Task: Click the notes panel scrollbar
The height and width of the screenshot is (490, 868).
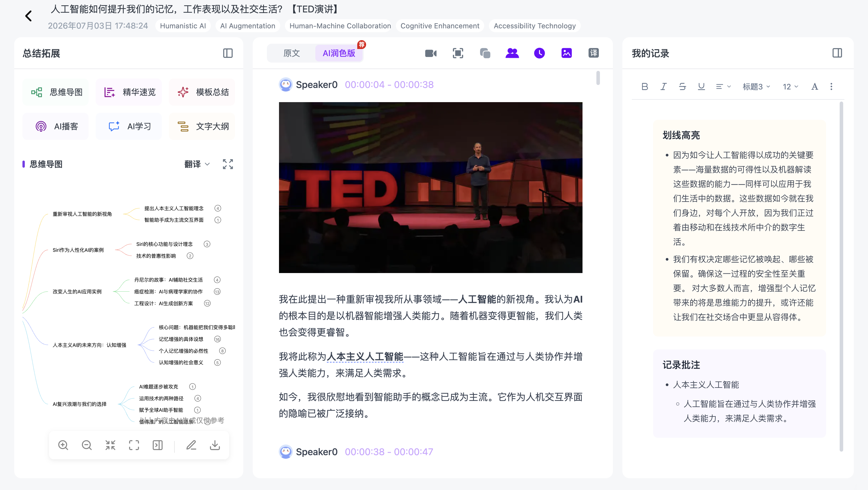Action: pos(841,276)
